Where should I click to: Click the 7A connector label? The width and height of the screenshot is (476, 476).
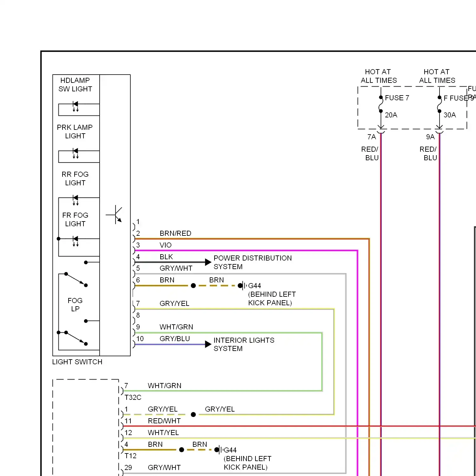pos(372,137)
